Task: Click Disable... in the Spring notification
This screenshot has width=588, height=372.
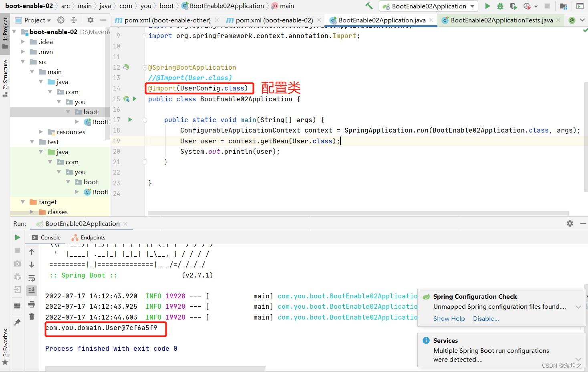Action: point(485,318)
